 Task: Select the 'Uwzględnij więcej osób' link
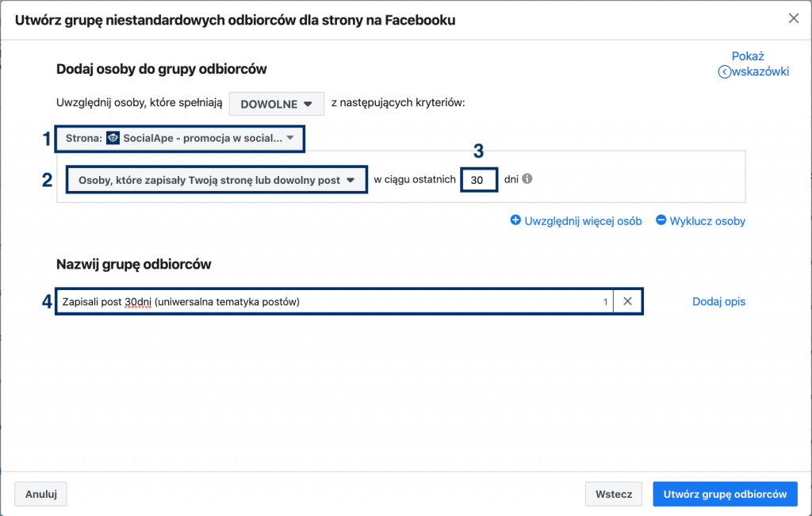[x=583, y=221]
